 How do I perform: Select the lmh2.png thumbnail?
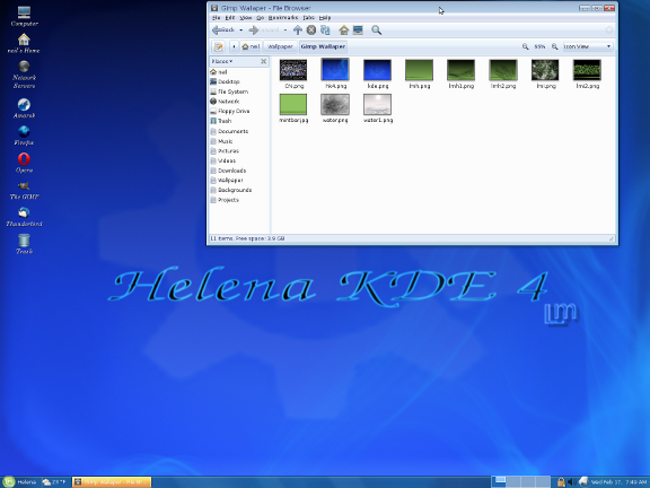(503, 70)
